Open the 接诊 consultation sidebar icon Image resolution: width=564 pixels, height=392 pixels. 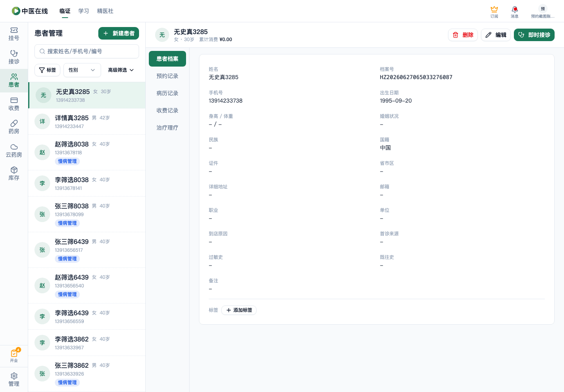14,57
